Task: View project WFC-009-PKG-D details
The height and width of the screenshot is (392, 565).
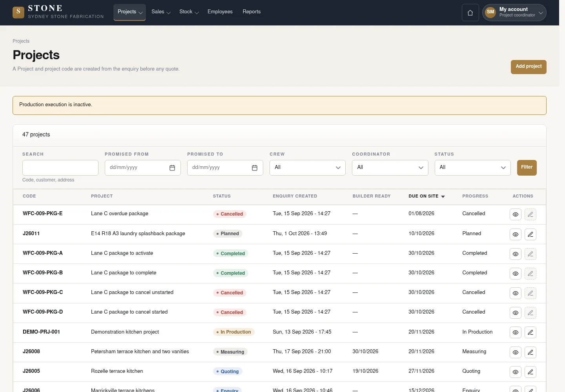Action: coord(516,313)
